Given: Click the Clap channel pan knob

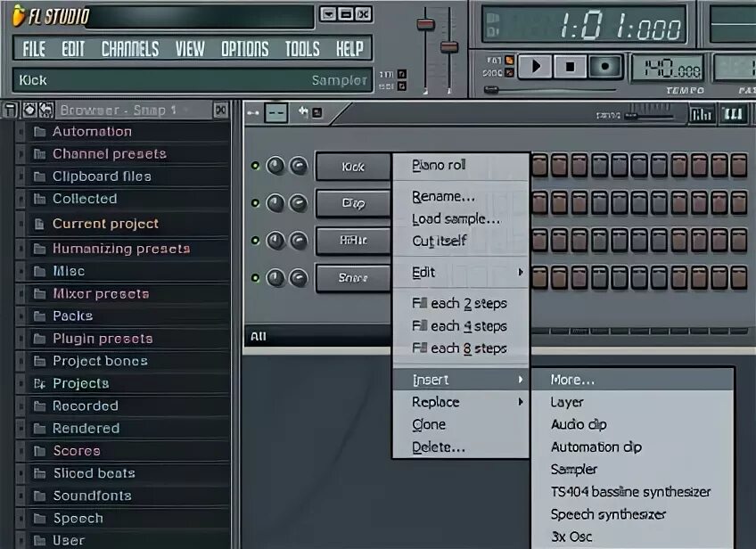Looking at the screenshot, I should [x=275, y=203].
